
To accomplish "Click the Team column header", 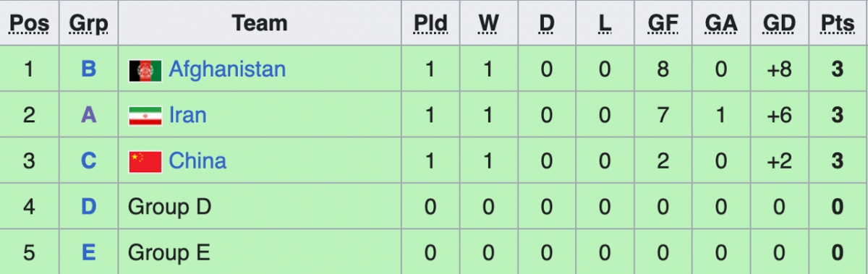I will (260, 23).
